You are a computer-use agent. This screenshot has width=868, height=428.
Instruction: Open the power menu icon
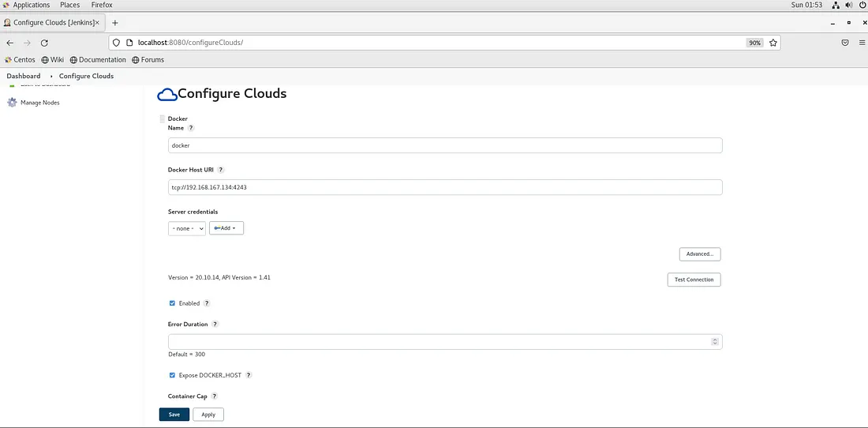[862, 5]
